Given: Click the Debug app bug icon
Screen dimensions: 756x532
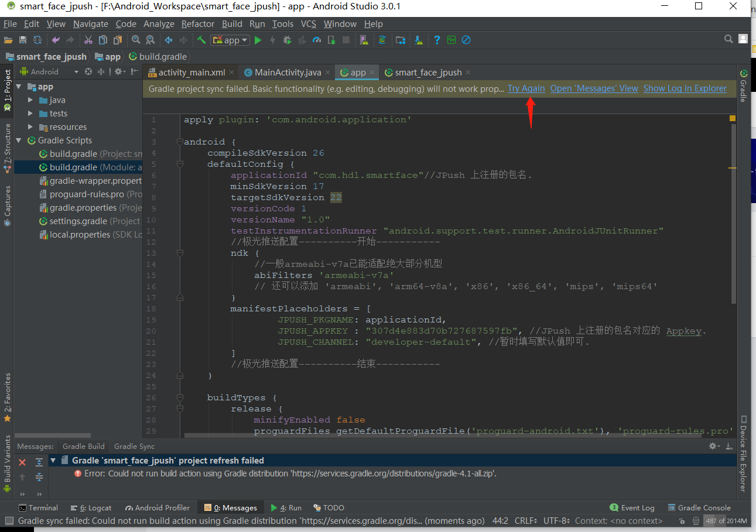Looking at the screenshot, I should pos(287,40).
